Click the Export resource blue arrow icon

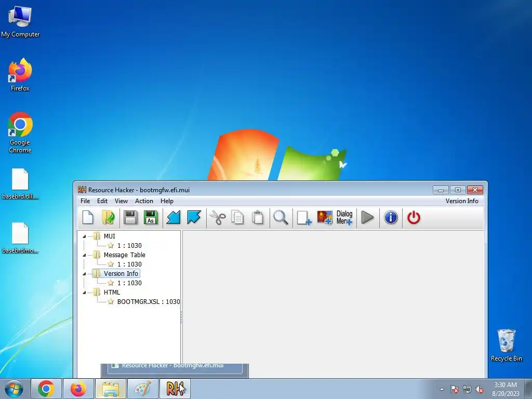coord(194,218)
